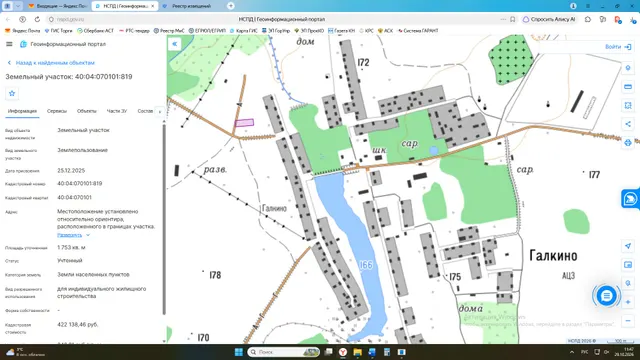
Task: Locate my position with the arrow icon
Action: [x=628, y=246]
